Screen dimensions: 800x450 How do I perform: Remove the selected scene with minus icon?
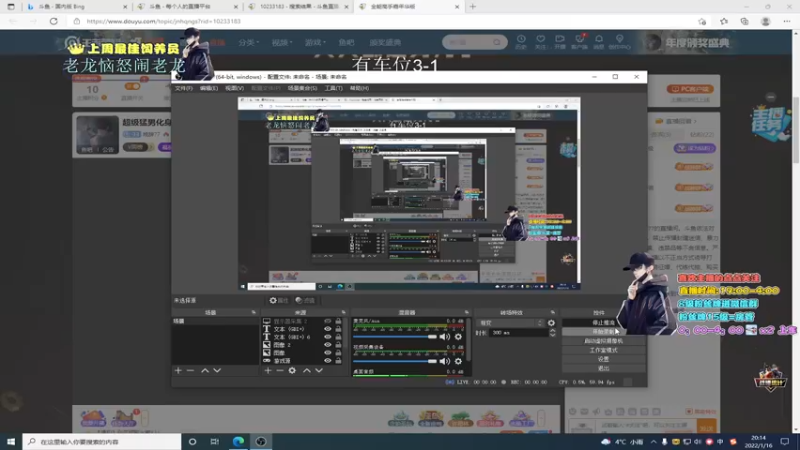(190, 370)
